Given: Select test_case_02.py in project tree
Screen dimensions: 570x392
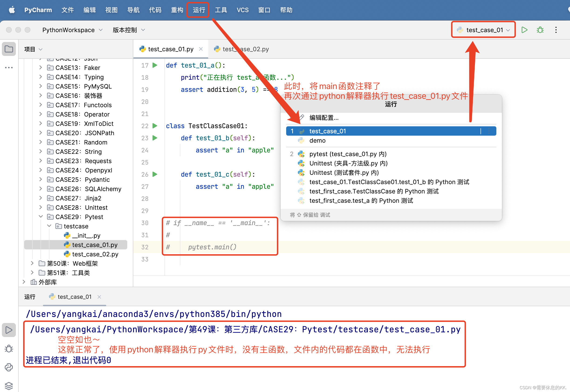Looking at the screenshot, I should [x=95, y=254].
